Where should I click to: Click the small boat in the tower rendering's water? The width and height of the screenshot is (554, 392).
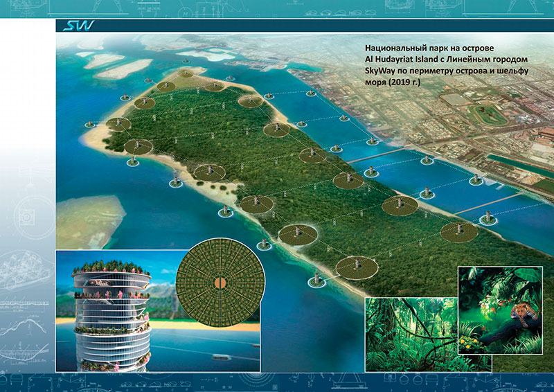click(219, 357)
